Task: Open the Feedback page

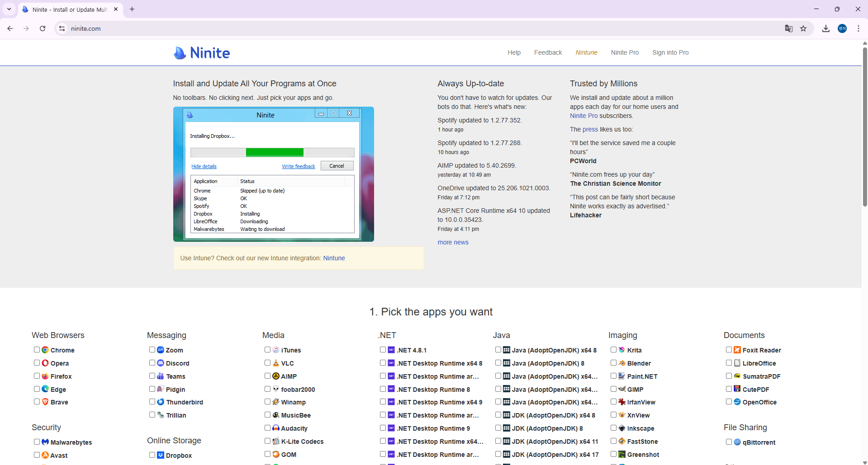Action: pyautogui.click(x=548, y=52)
